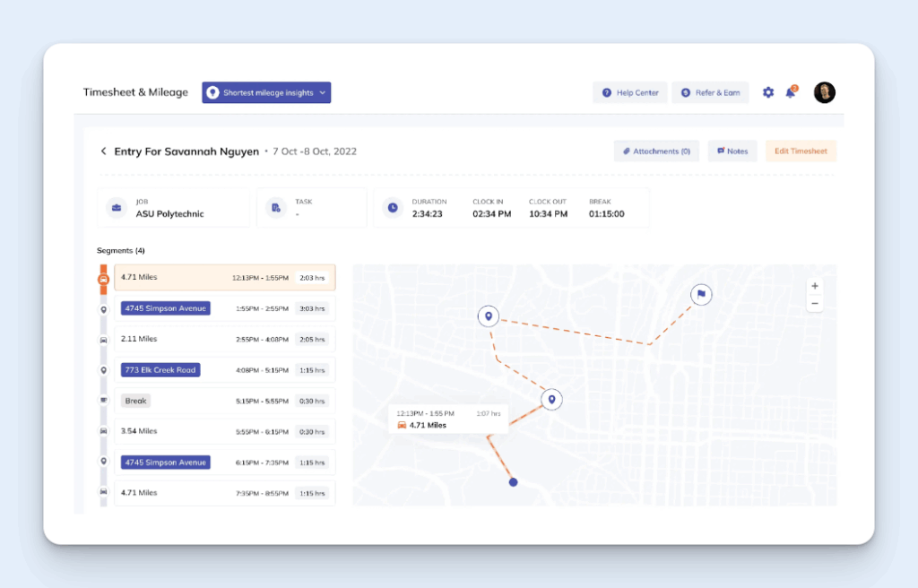
Task: Click the Refer & Earn button
Action: tap(710, 92)
